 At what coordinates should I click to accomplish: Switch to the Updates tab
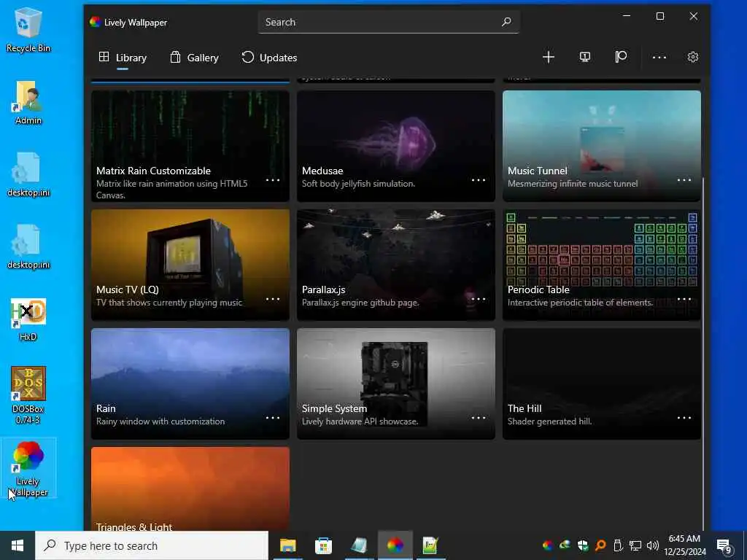[269, 58]
